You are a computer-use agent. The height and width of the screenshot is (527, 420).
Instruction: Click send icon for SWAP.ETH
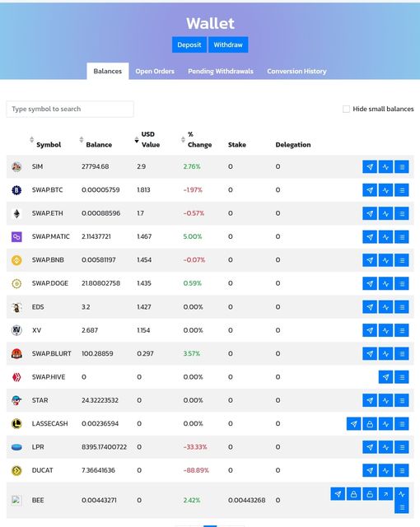tap(370, 213)
